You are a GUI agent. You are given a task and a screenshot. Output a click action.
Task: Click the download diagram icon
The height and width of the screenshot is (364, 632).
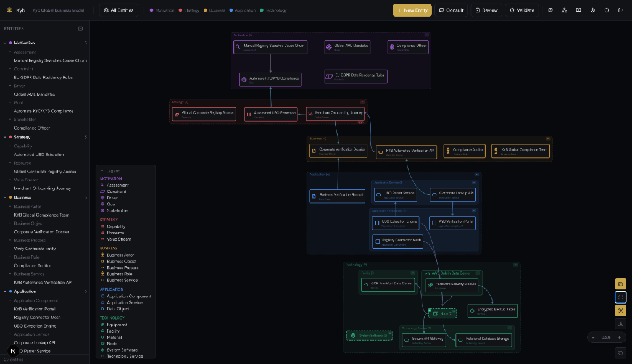[620, 324]
